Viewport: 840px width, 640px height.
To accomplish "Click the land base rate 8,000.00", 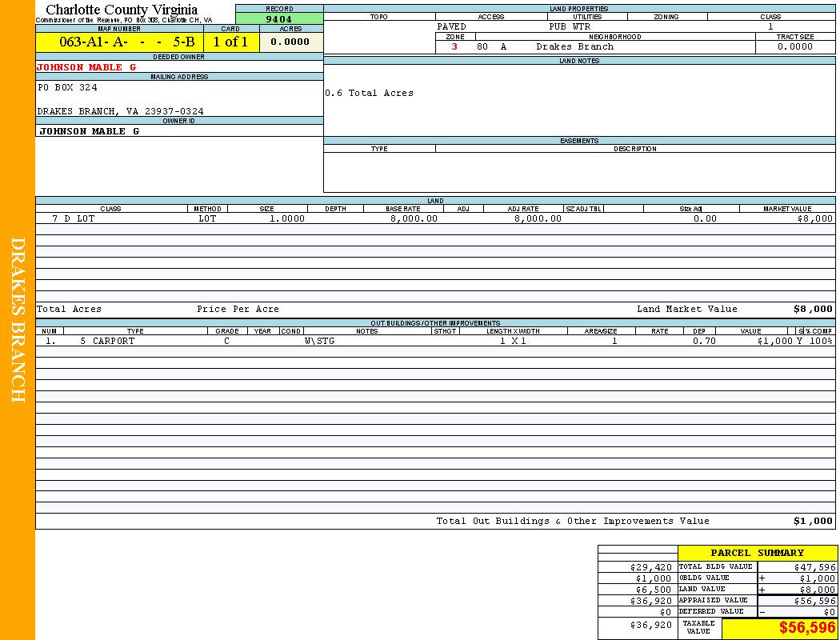I will point(414,218).
